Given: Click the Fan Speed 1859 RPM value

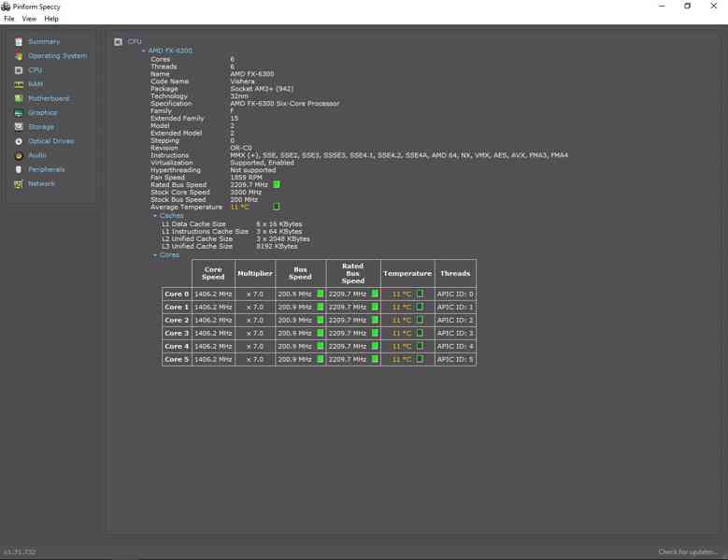Looking at the screenshot, I should (x=246, y=178).
